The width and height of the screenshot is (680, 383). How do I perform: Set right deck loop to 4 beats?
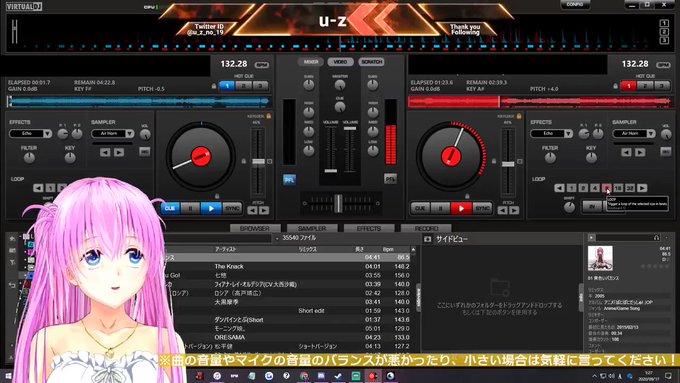pos(595,188)
